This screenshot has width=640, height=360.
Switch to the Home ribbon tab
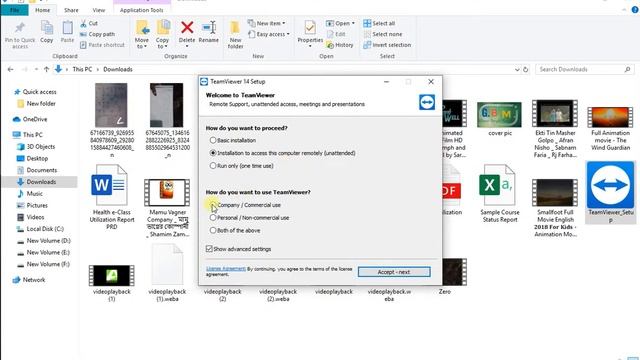[42, 10]
